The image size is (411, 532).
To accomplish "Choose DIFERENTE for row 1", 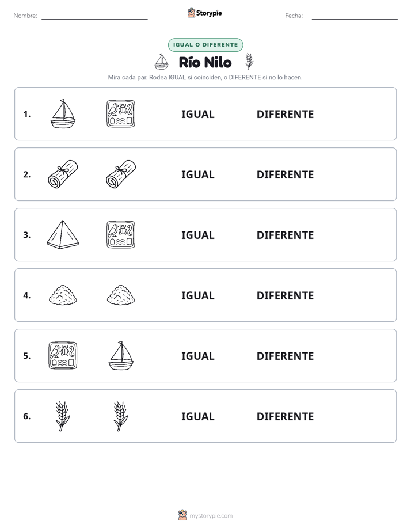I will (285, 115).
